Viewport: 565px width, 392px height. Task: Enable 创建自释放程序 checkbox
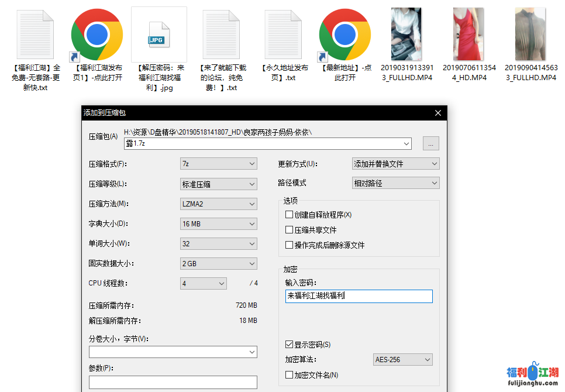289,215
